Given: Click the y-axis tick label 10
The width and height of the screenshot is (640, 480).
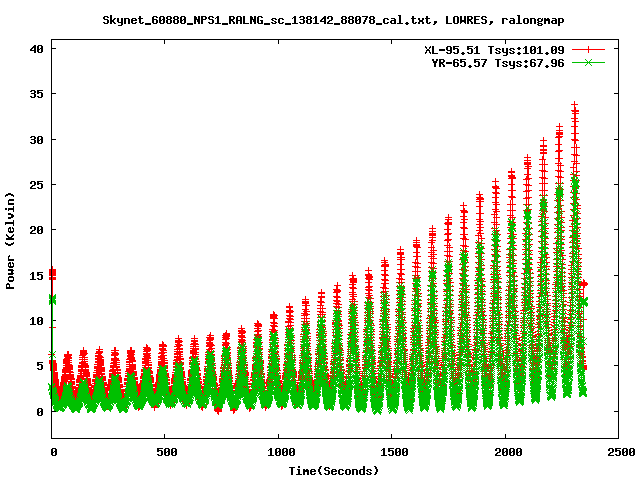Looking at the screenshot, I should (36, 321).
